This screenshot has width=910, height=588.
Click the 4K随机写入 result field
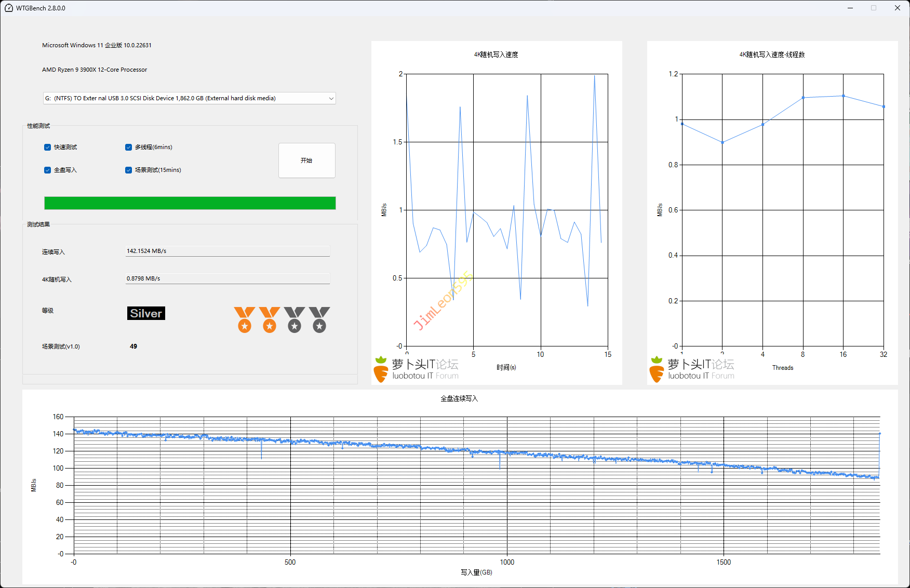point(228,279)
